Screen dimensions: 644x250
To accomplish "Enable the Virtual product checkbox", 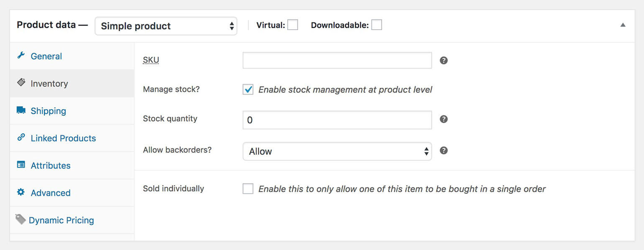I will (293, 25).
